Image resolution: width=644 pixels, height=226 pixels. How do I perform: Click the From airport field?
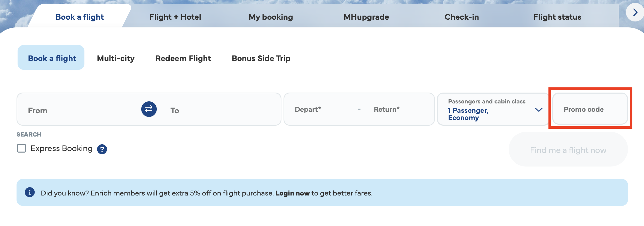77,110
